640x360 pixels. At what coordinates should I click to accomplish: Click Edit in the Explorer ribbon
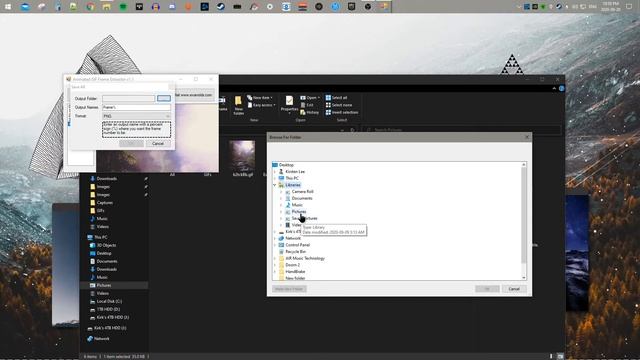pyautogui.click(x=307, y=105)
